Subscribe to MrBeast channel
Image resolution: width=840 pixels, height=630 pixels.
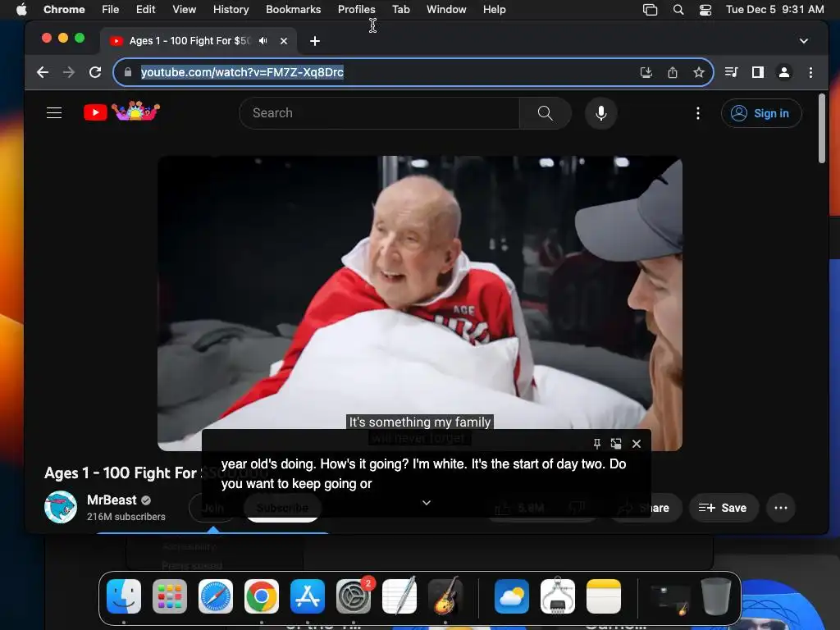282,508
